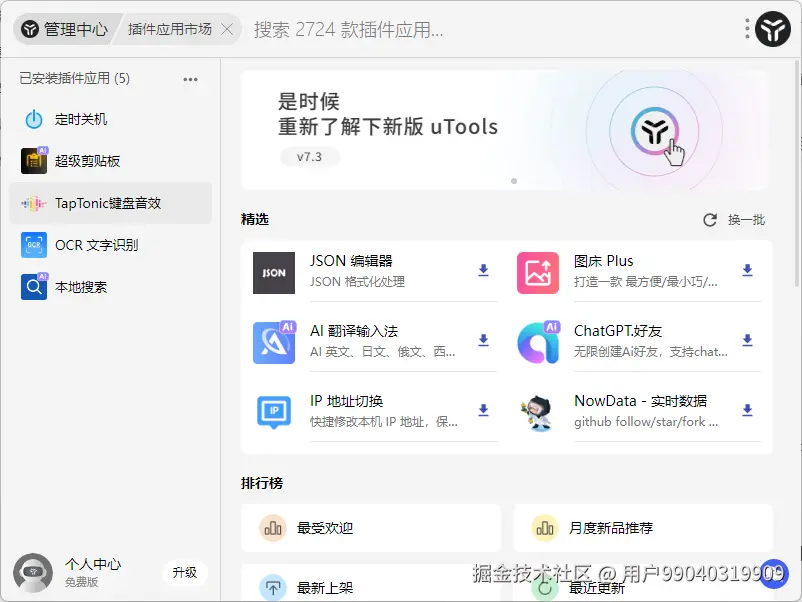This screenshot has width=802, height=602.
Task: Open the 最新上架 ranking
Action: pyautogui.click(x=371, y=583)
